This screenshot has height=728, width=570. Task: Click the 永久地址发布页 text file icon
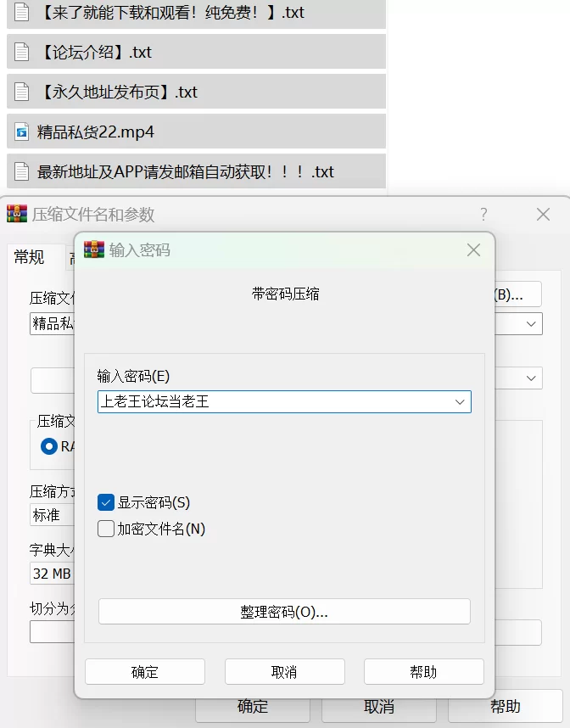point(21,92)
